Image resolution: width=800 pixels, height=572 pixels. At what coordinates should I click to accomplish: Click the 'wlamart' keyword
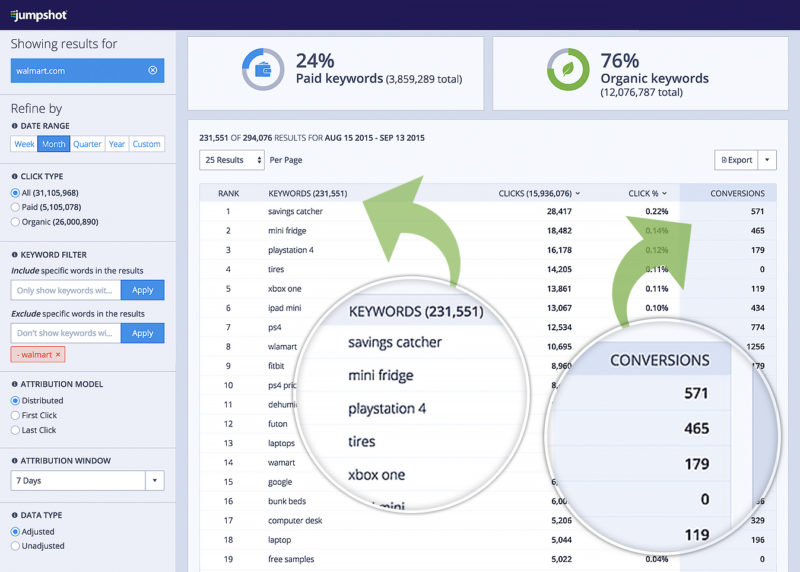coord(282,346)
